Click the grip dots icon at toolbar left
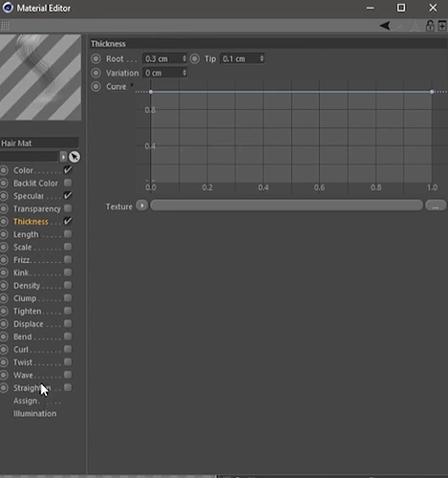Image resolution: width=448 pixels, height=478 pixels. [5, 26]
